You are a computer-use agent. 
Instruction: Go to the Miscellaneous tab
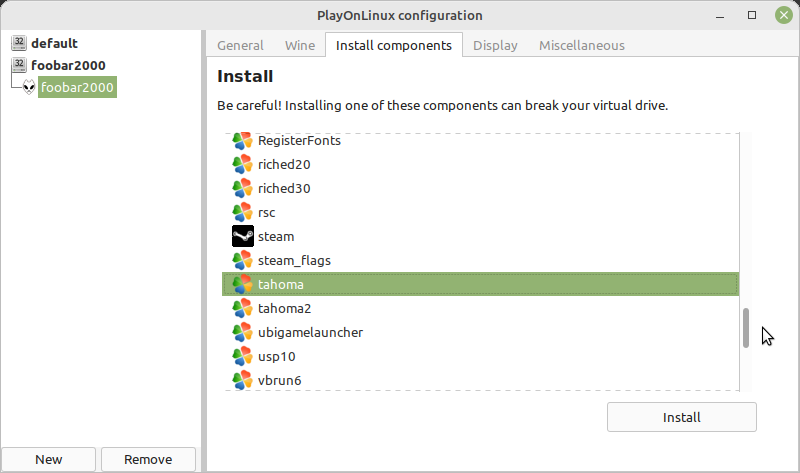click(x=582, y=45)
